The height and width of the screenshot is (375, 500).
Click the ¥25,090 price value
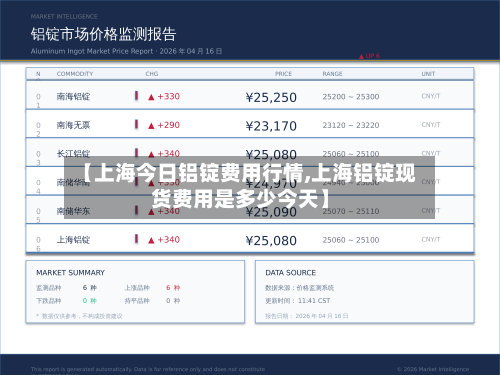(271, 212)
